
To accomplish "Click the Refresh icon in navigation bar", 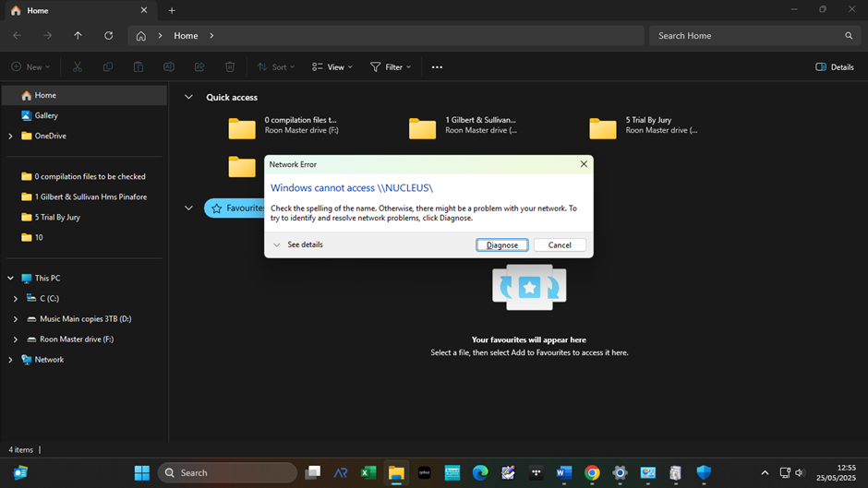I will pyautogui.click(x=109, y=36).
